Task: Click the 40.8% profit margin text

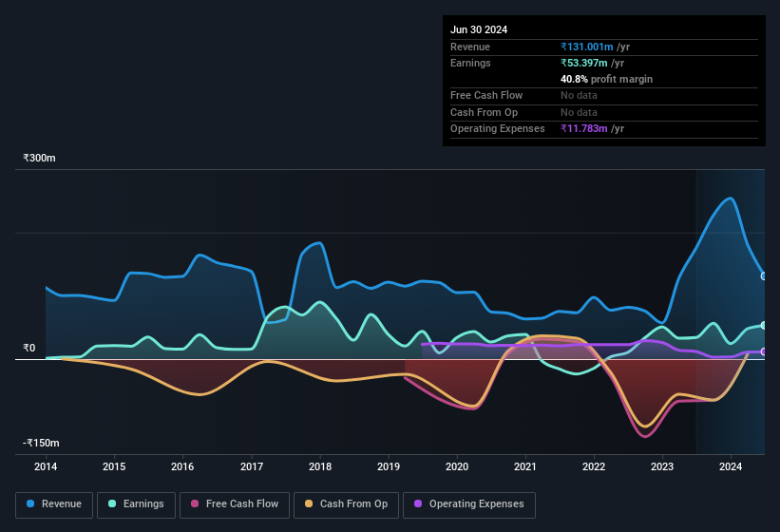Action: [x=606, y=79]
